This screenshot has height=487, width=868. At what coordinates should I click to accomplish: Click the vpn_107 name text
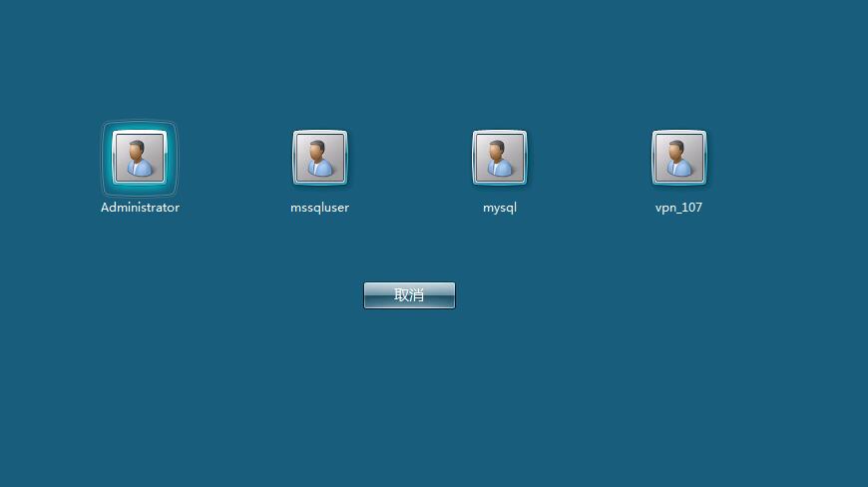coord(678,209)
